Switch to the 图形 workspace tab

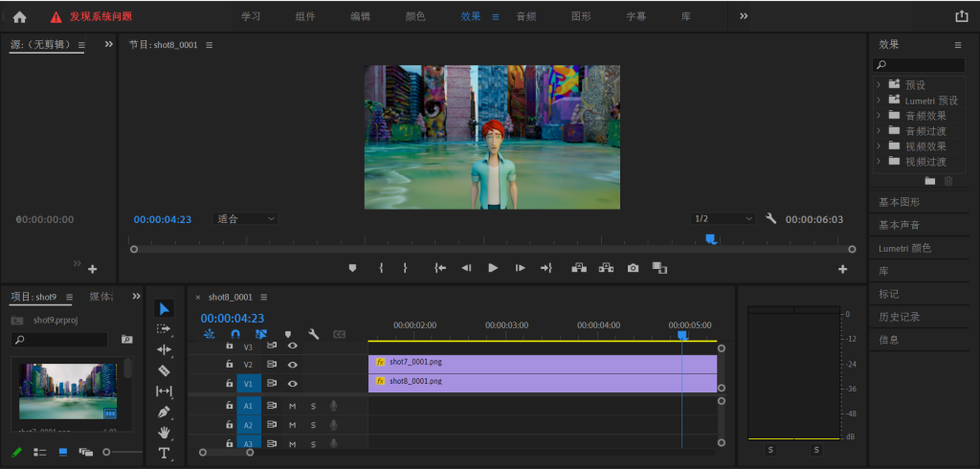[581, 17]
